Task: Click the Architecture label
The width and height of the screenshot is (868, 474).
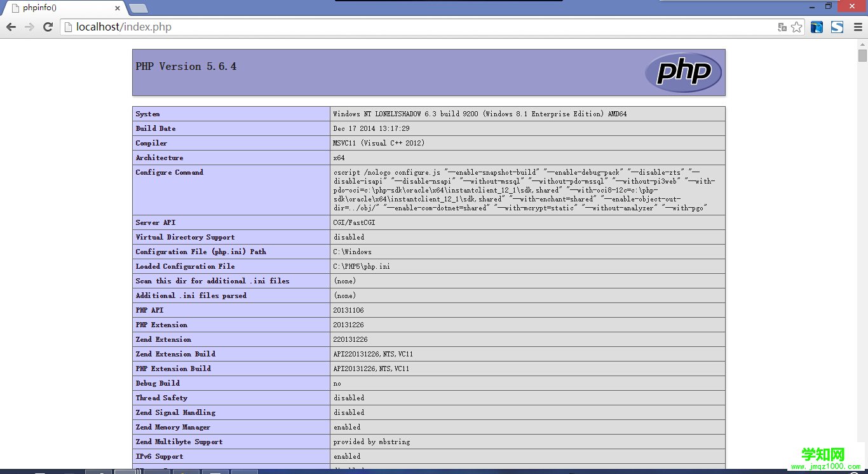Action: 159,158
